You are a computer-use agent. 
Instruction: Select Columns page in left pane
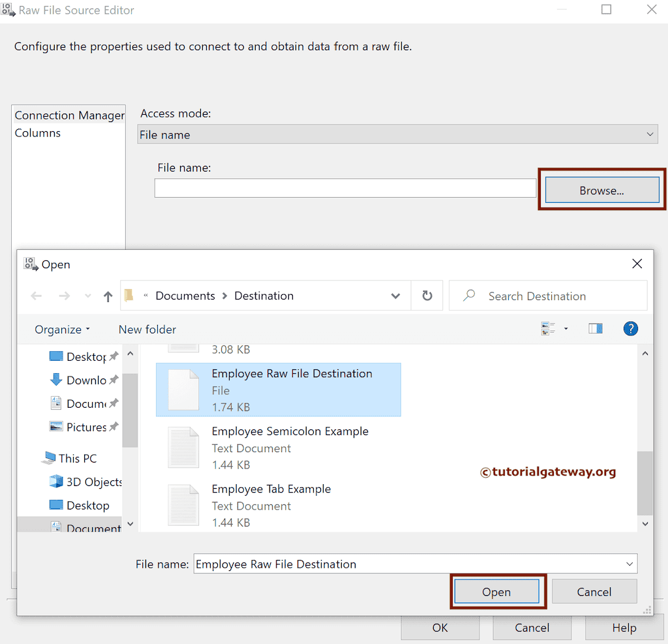click(37, 133)
